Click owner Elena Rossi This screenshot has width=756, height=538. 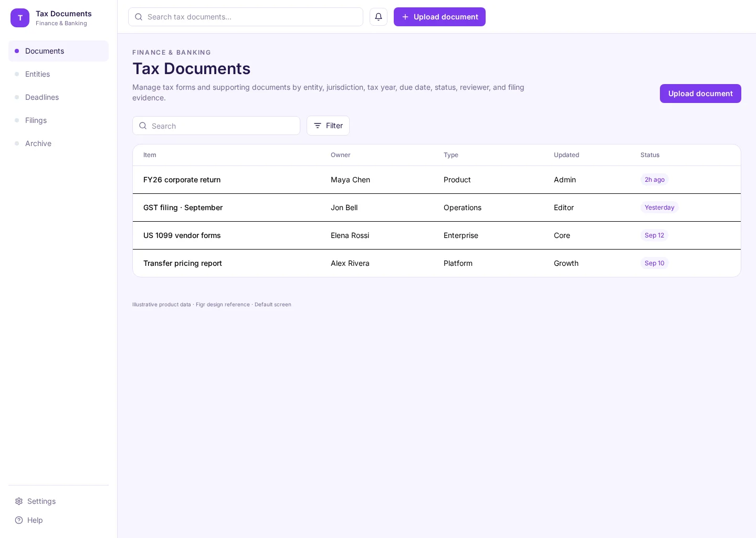pyautogui.click(x=350, y=235)
